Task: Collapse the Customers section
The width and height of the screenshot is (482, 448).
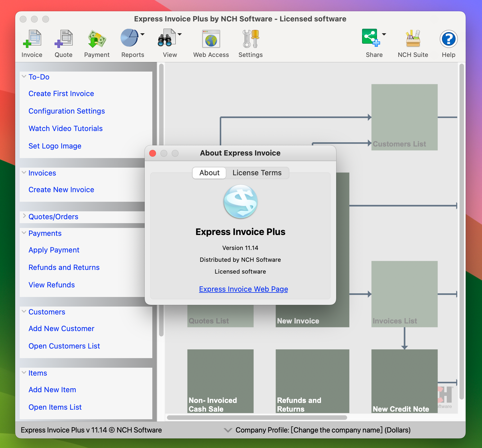Action: [x=24, y=311]
